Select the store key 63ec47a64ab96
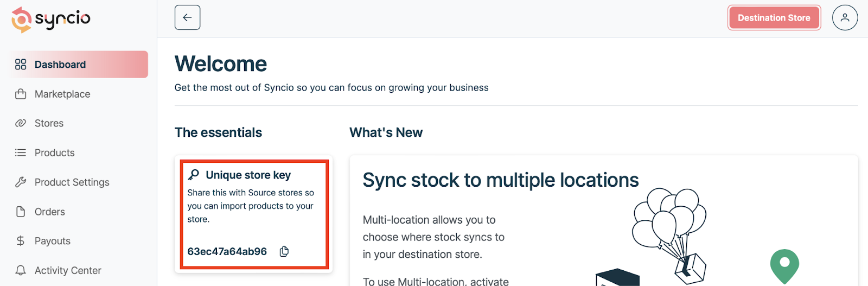Image resolution: width=868 pixels, height=286 pixels. point(227,251)
